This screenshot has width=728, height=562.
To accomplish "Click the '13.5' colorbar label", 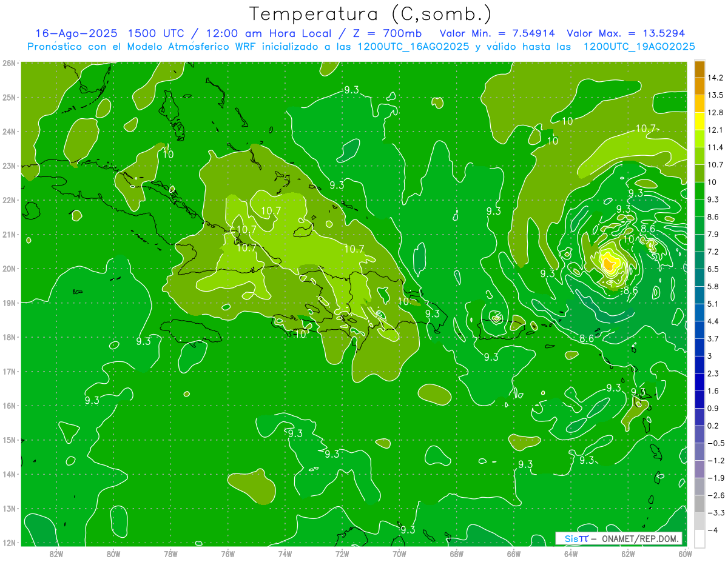I will (715, 95).
